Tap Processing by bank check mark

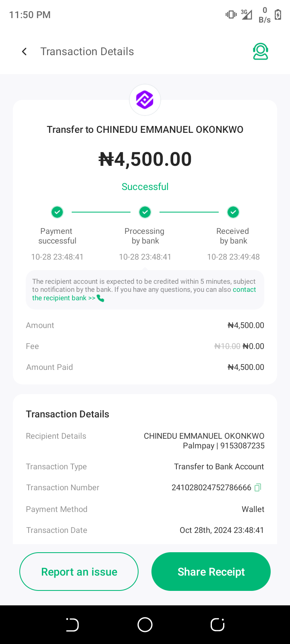click(x=145, y=212)
